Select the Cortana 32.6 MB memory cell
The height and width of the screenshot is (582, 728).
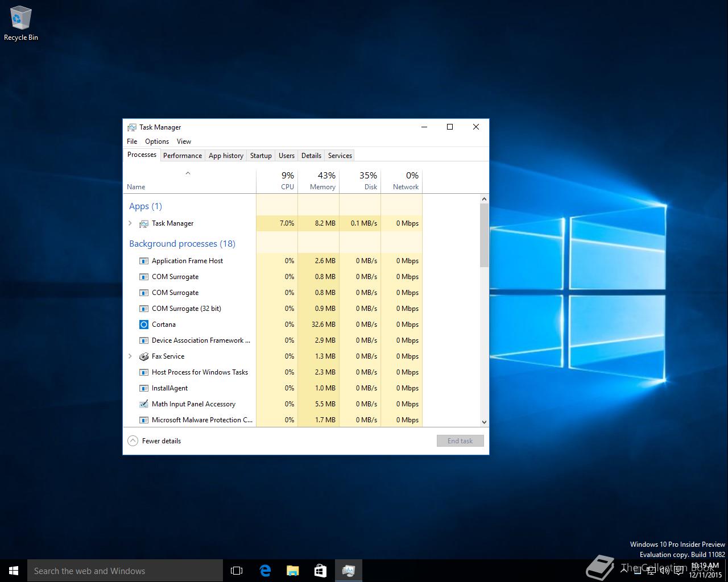[x=318, y=325]
